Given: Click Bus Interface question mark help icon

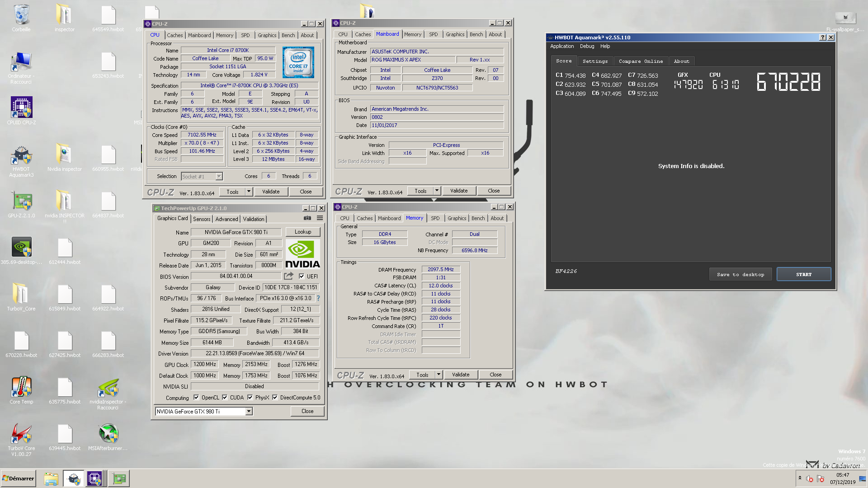Looking at the screenshot, I should [x=318, y=298].
